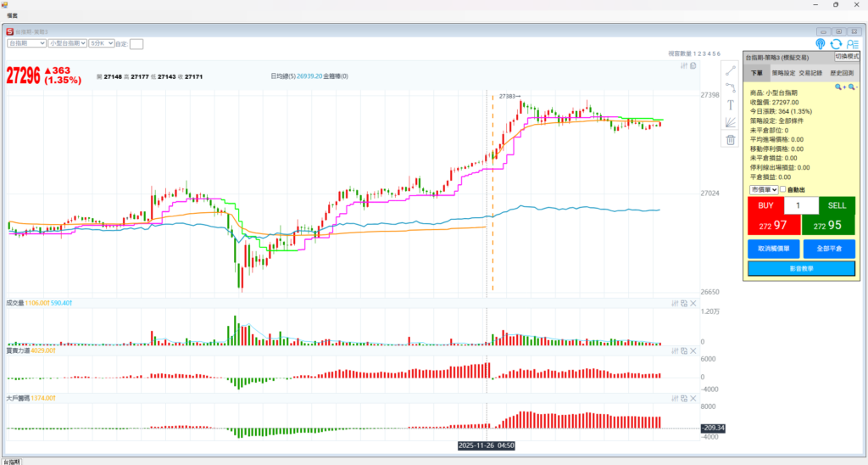868x465 pixels.
Task: Click the blue refresh arrows icon
Action: [x=836, y=44]
